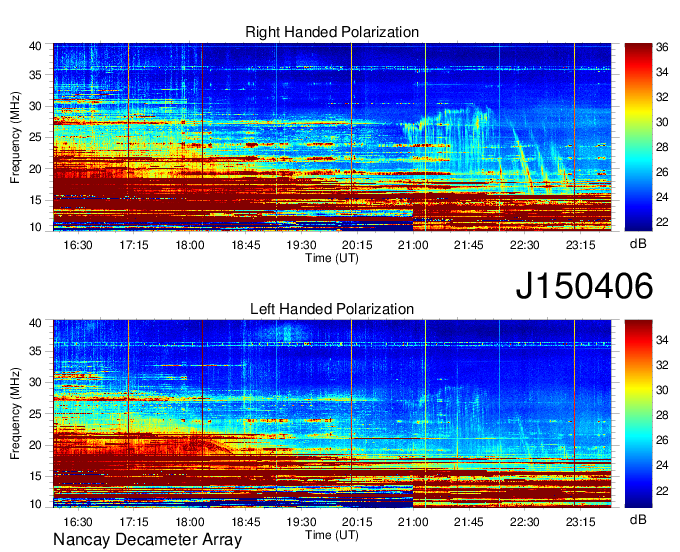680x552 pixels.
Task: Click the 24 value on lower colorbar
Action: pyautogui.click(x=662, y=465)
